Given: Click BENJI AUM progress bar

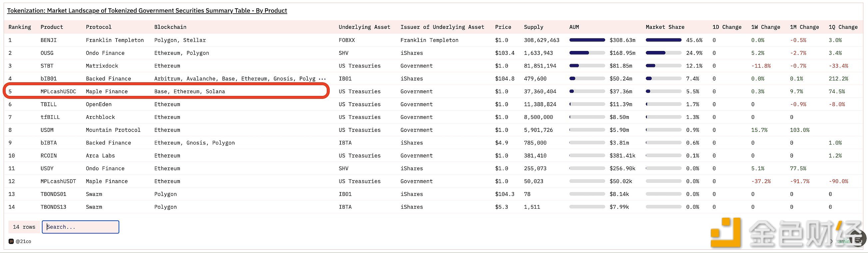Looking at the screenshot, I should 587,40.
